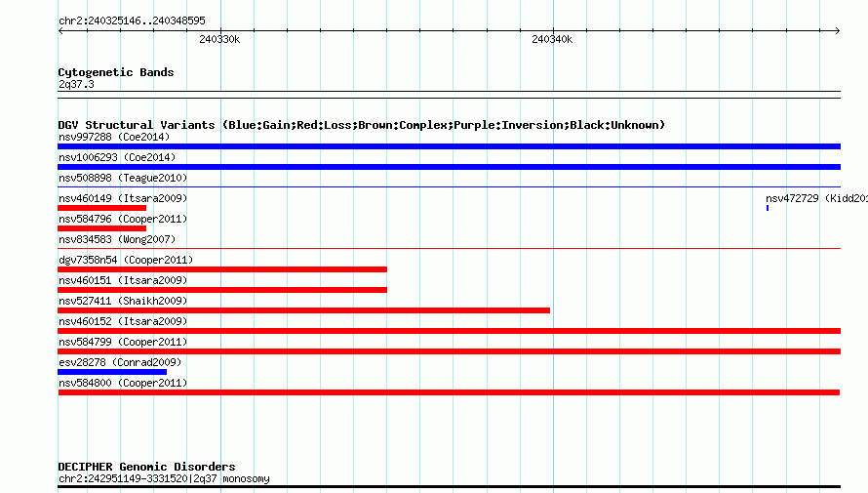Viewport: 868px width, 493px height.
Task: Click the nsv584796 (Cooper2011) red loss bar
Action: pos(101,228)
